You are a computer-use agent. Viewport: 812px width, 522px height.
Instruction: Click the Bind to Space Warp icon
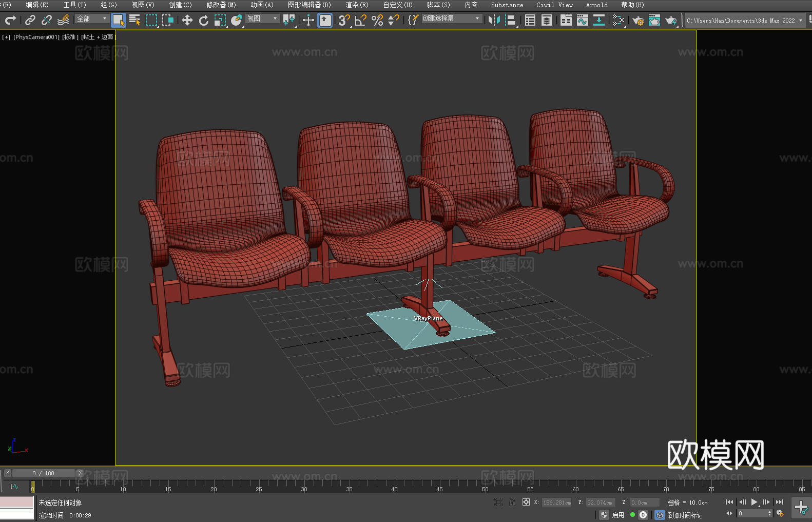pyautogui.click(x=63, y=20)
